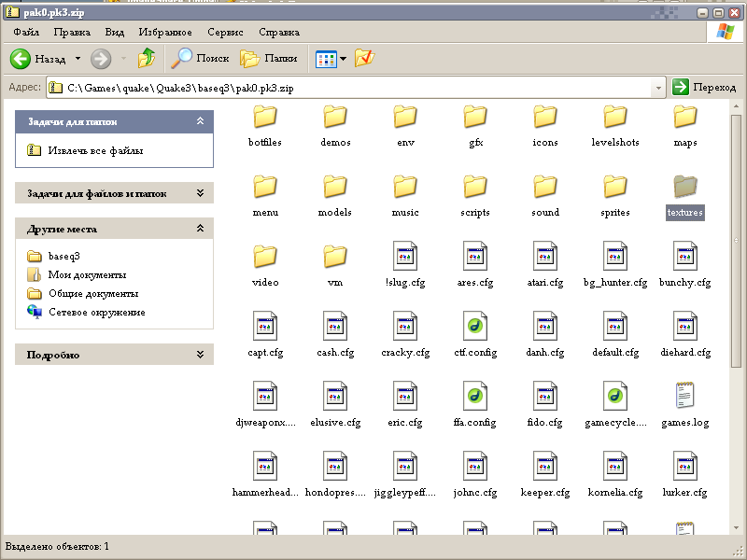This screenshot has width=747, height=560.
Task: Select the games.log file
Action: [684, 396]
